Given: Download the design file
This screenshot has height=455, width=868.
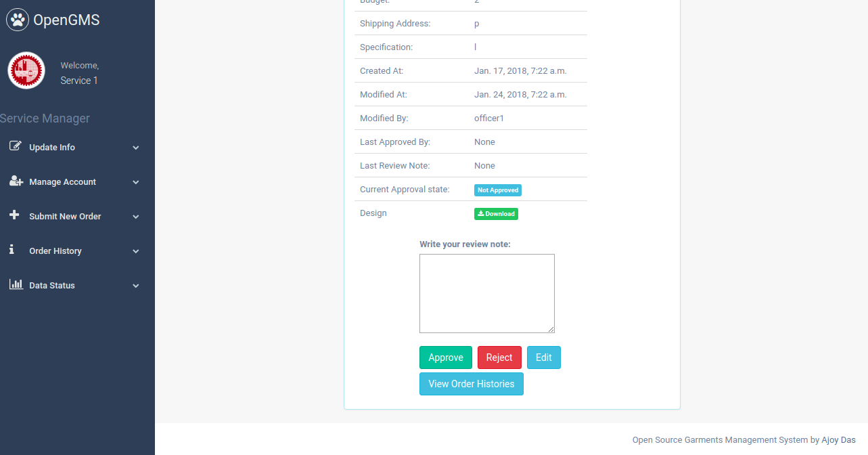Looking at the screenshot, I should [496, 214].
